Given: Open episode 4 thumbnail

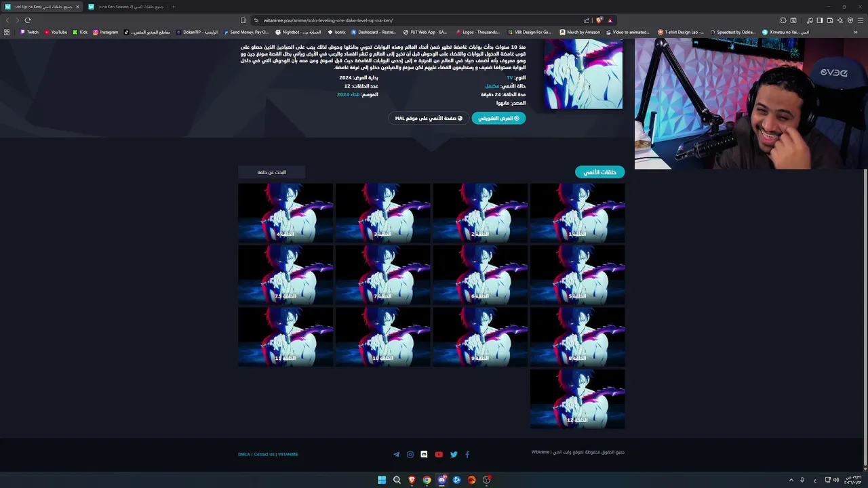Looking at the screenshot, I should (x=285, y=212).
